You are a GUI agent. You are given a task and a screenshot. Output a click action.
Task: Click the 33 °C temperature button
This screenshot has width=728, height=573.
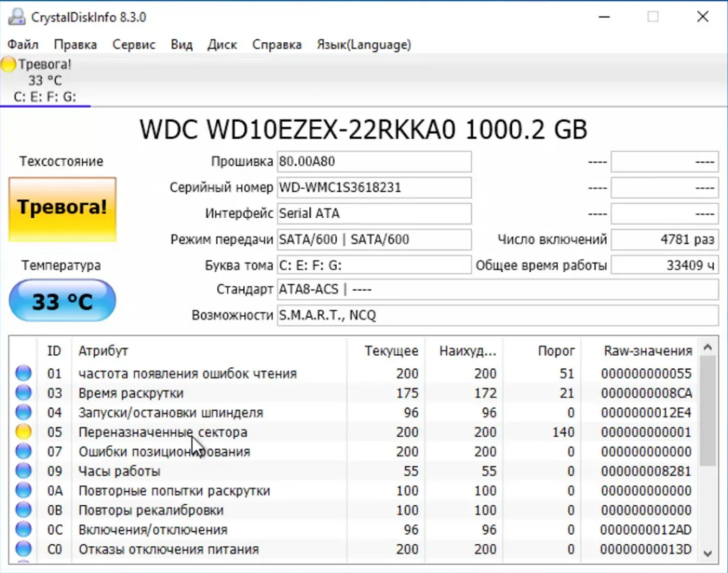63,301
